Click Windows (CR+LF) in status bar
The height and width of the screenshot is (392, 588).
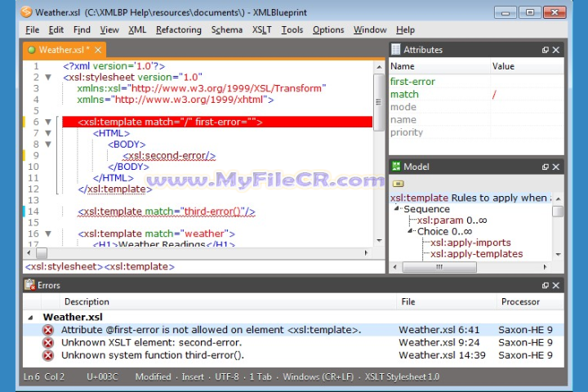318,376
